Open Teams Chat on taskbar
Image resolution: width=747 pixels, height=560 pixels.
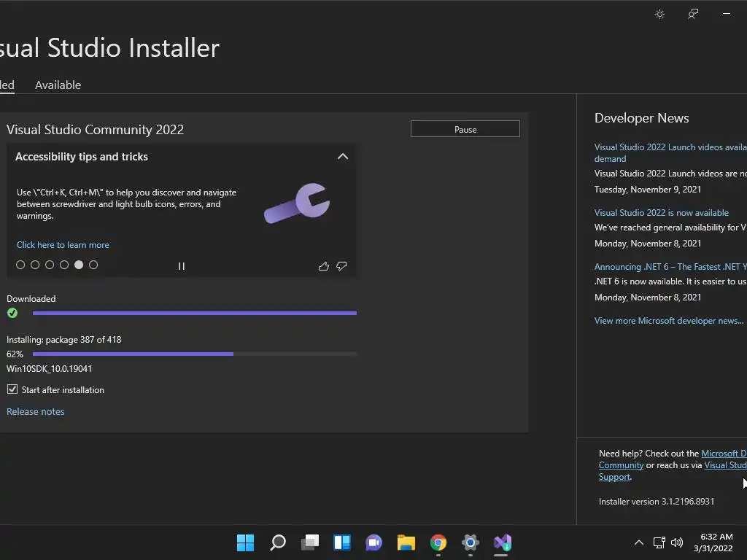(x=374, y=542)
